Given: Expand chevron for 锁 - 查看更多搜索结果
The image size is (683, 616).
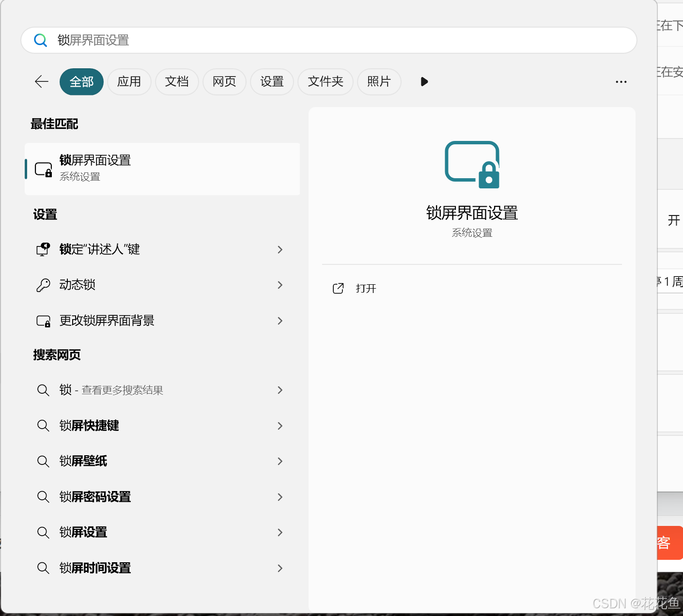Looking at the screenshot, I should [x=280, y=390].
